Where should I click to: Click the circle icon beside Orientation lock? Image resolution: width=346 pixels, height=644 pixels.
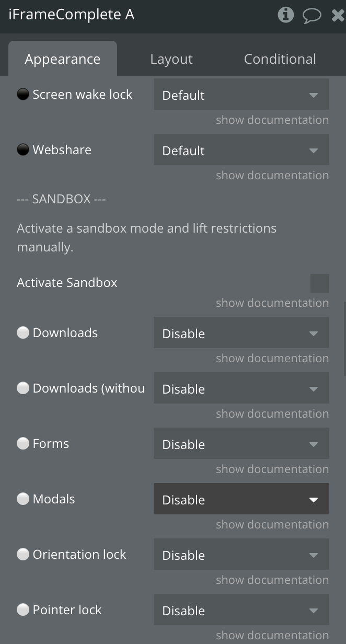(22, 554)
